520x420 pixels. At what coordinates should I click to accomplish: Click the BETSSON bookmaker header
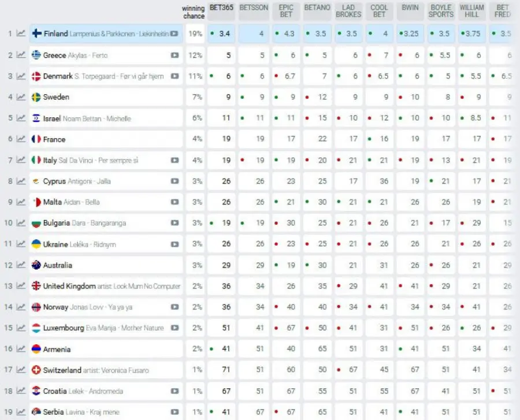pyautogui.click(x=254, y=8)
